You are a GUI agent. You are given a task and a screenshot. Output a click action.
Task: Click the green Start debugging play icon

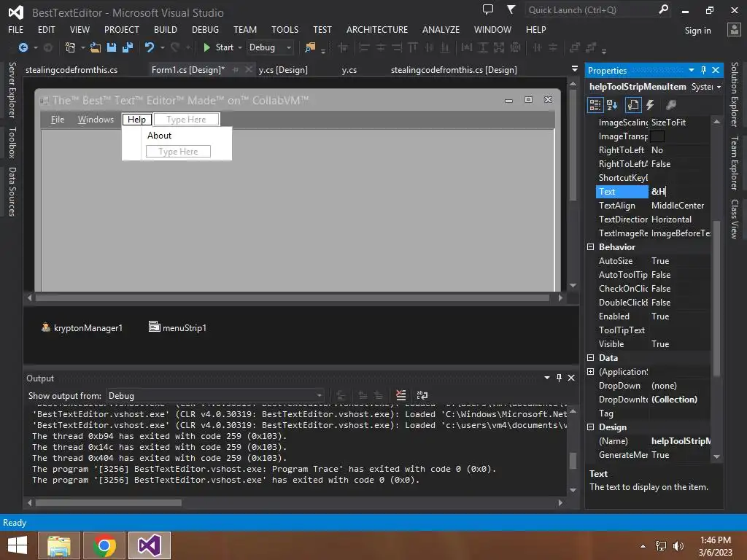click(x=206, y=47)
